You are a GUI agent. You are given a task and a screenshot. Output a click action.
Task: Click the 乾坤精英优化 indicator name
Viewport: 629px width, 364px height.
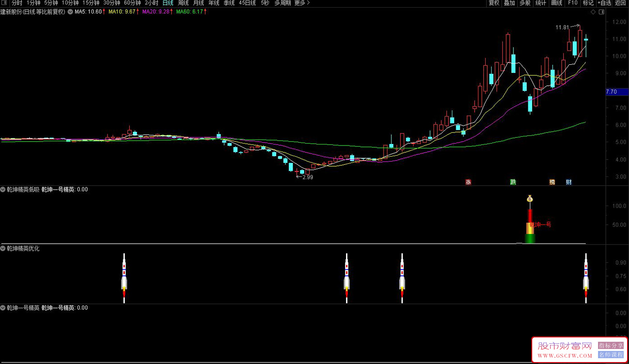(x=23, y=248)
